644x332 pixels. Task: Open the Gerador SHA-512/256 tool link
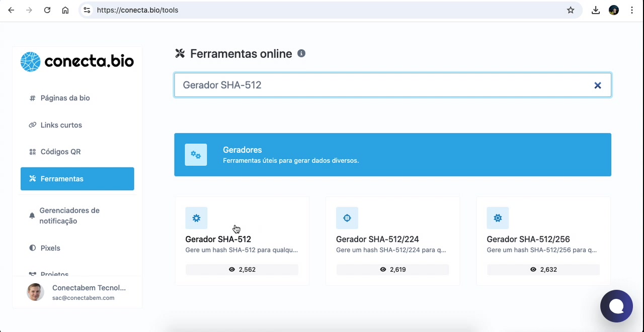(x=528, y=239)
